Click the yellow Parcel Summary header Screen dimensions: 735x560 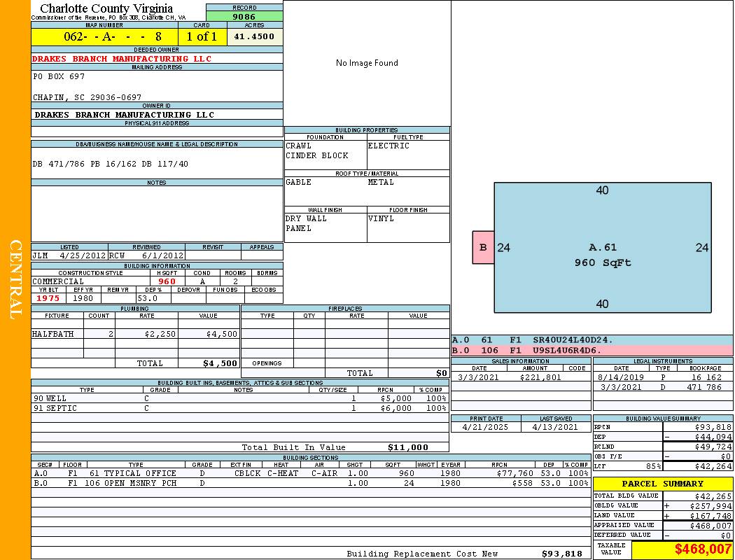coord(663,484)
